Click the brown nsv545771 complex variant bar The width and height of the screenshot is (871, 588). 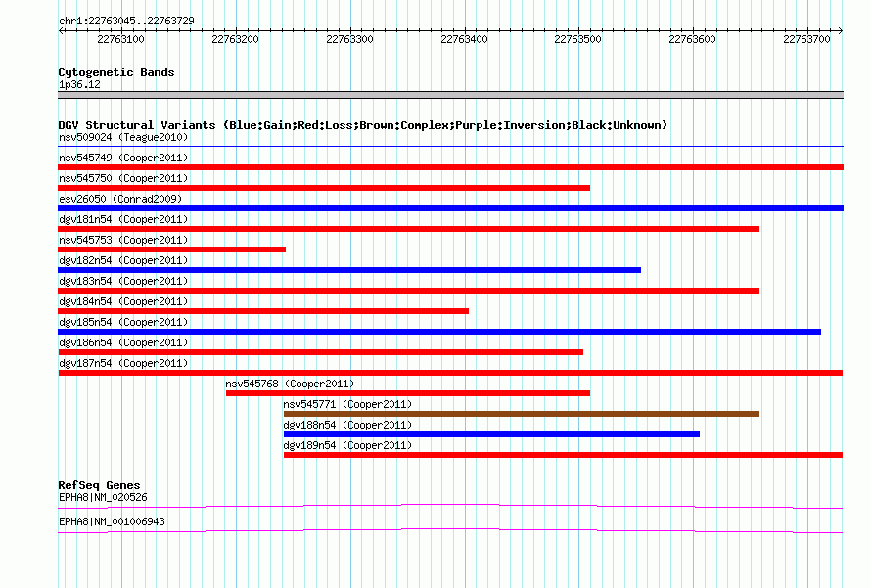pos(521,414)
